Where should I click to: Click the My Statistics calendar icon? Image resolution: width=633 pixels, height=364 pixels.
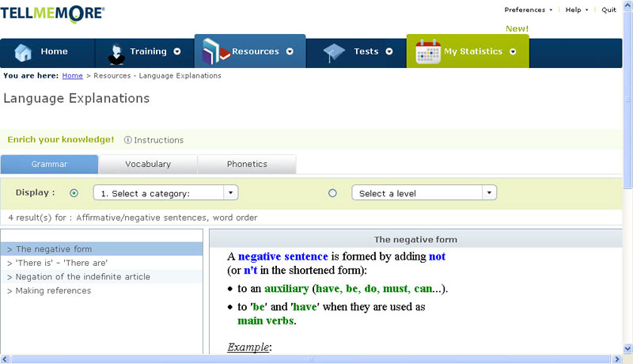tap(428, 51)
